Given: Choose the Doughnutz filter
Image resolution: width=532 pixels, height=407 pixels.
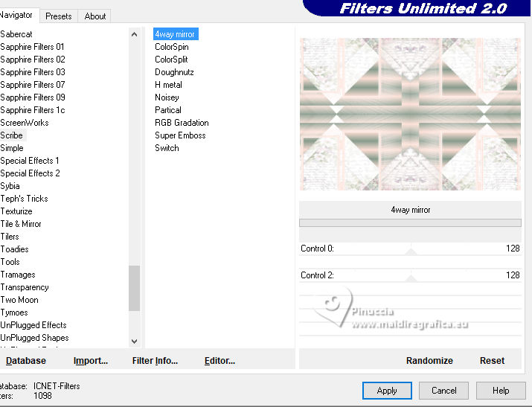Looking at the screenshot, I should tap(174, 72).
